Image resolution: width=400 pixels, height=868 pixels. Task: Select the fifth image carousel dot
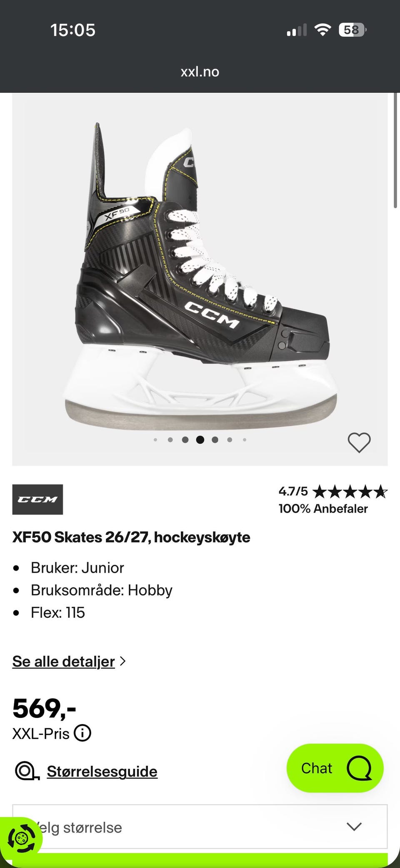point(215,440)
